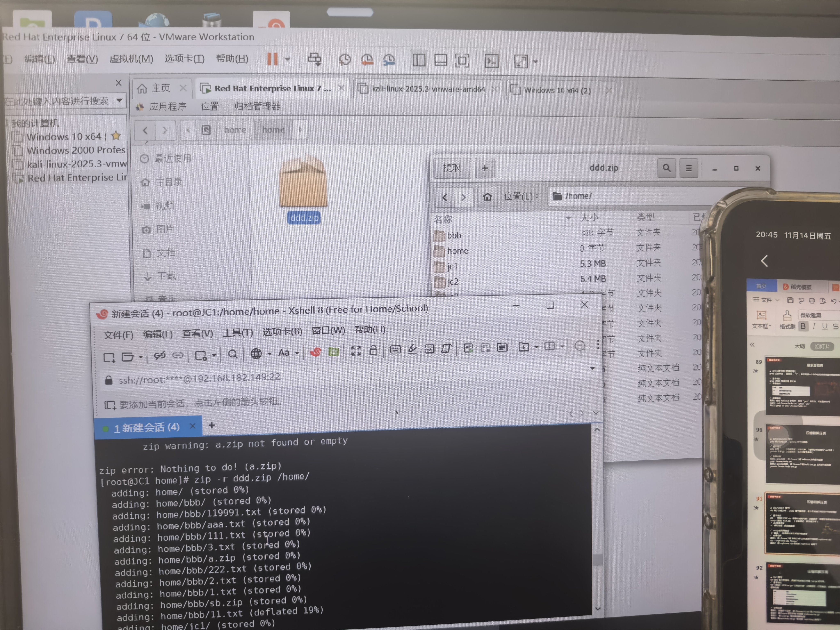The height and width of the screenshot is (630, 840).
Task: Click the Xshell fullscreen toggle icon
Action: click(356, 350)
